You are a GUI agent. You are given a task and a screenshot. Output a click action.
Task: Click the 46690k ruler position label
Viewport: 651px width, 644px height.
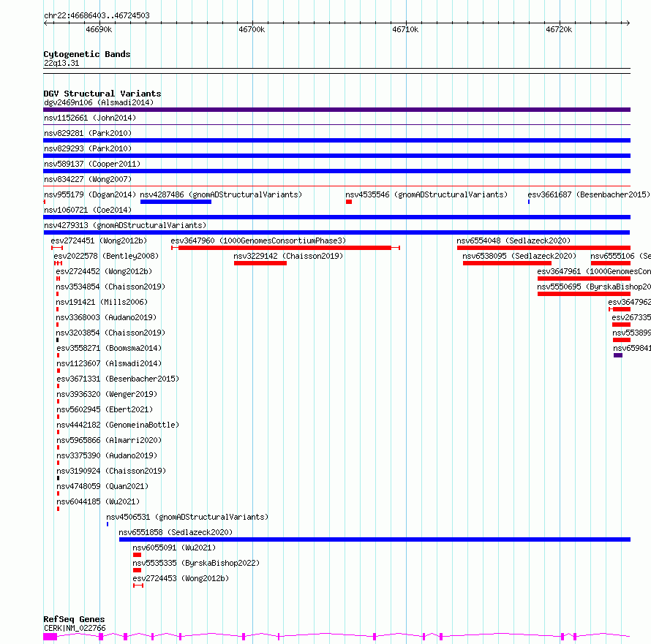[99, 29]
